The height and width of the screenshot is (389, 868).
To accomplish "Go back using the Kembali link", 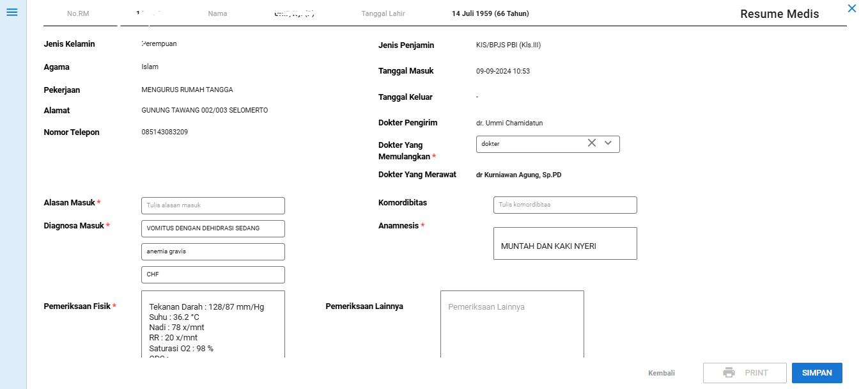I will [x=661, y=373].
